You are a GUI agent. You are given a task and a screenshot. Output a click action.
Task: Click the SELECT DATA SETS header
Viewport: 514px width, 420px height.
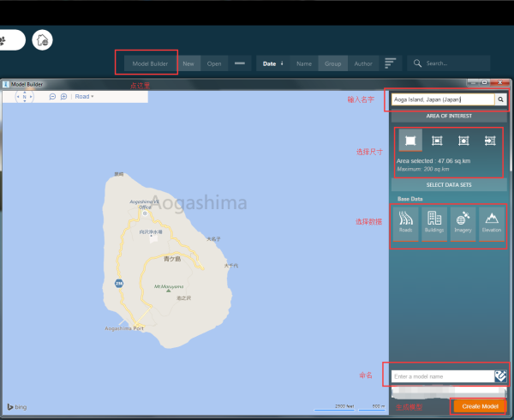coord(449,185)
